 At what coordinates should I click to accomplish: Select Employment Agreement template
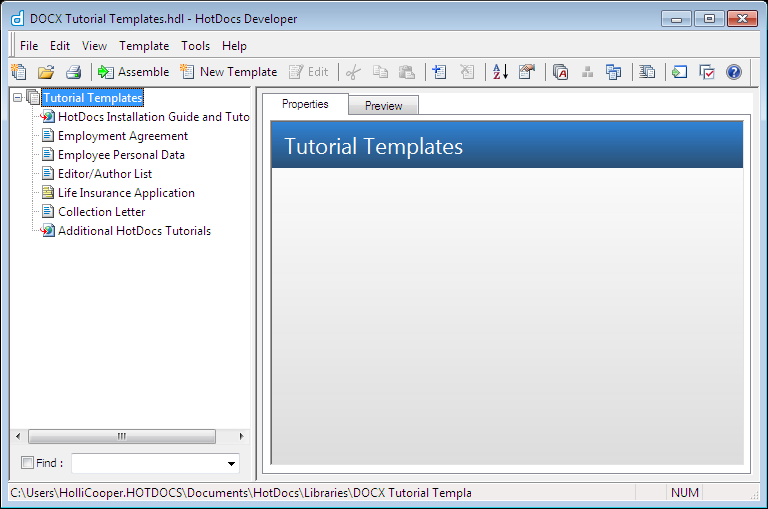pos(123,136)
